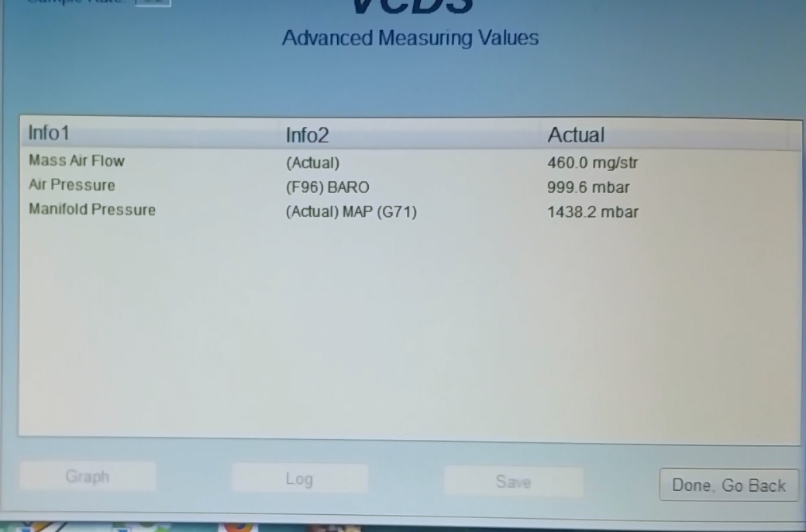
Task: Click the (Actual) MAP (G71) cell
Action: point(351,211)
